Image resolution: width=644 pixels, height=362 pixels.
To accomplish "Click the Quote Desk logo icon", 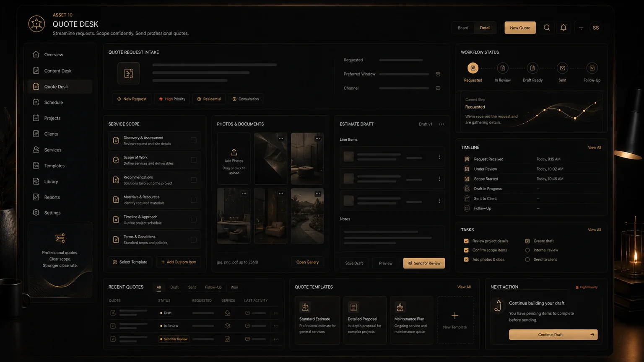I will click(x=36, y=24).
